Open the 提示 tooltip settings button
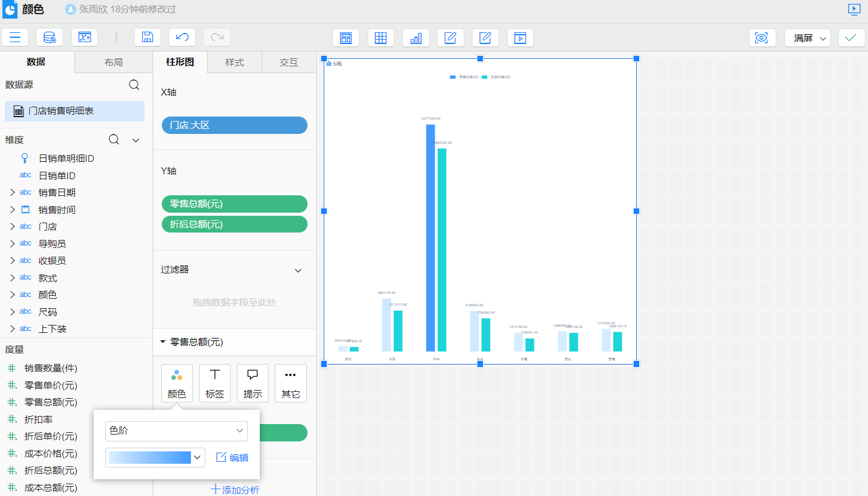Screen dimensions: 868x496 click(x=252, y=383)
